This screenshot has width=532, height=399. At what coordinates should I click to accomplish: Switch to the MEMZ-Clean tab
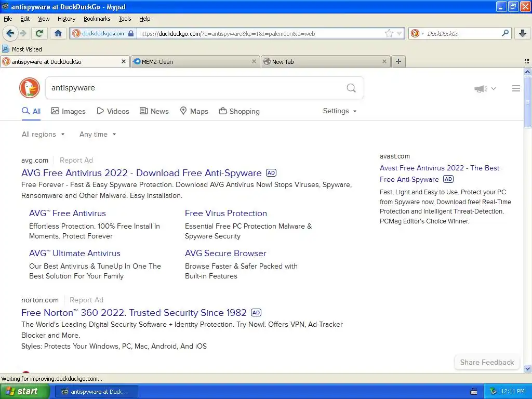(x=194, y=61)
